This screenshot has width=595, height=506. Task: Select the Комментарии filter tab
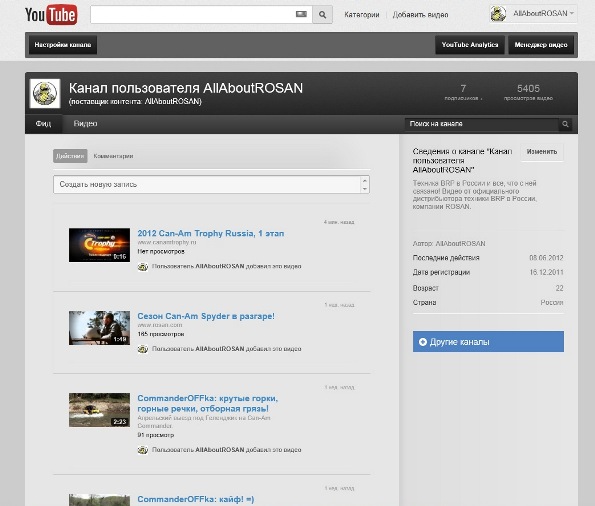(x=113, y=156)
